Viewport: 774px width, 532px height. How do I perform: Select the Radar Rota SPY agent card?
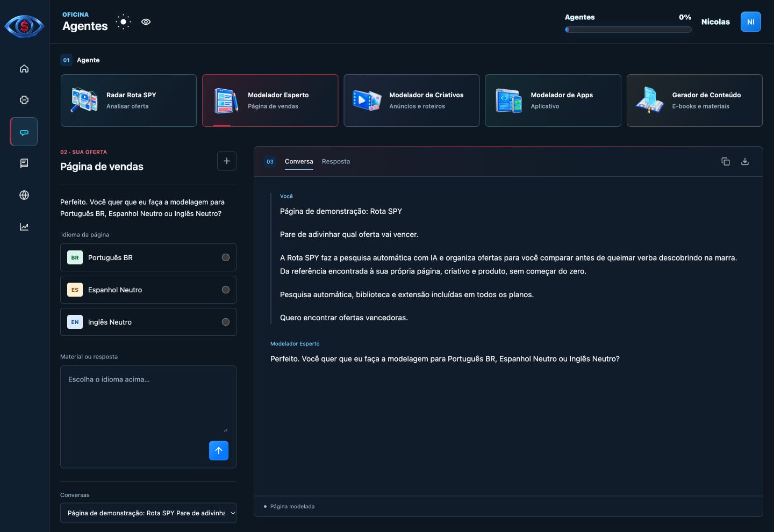click(x=128, y=100)
